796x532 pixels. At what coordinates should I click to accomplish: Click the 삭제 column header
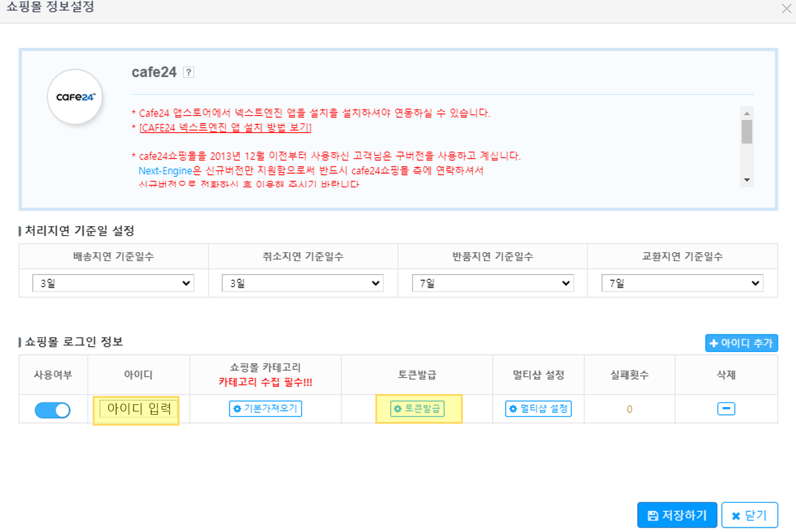726,375
